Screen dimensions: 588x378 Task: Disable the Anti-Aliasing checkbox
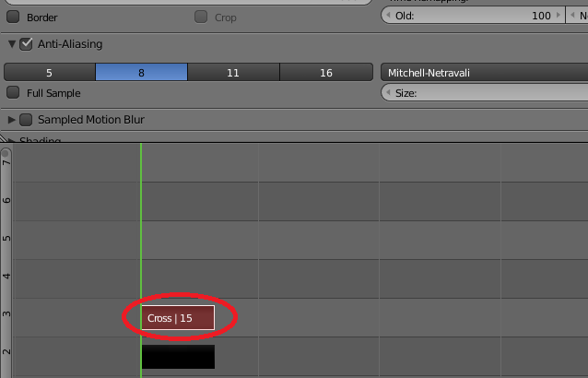coord(26,44)
